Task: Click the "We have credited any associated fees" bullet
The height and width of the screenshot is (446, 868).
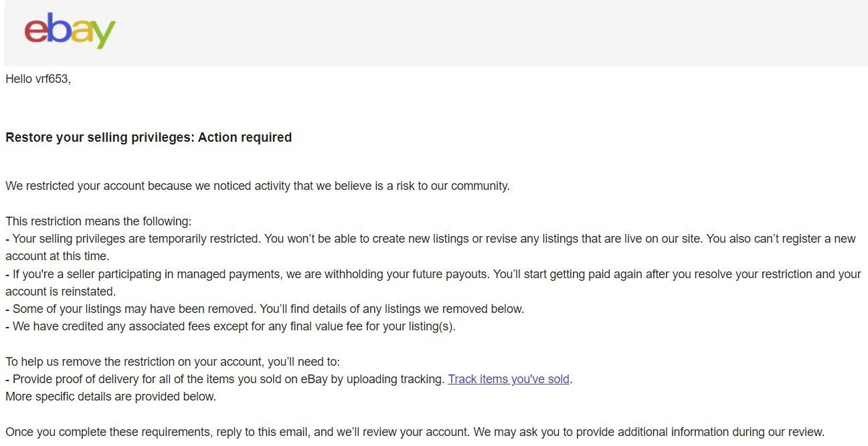Action: click(x=231, y=327)
